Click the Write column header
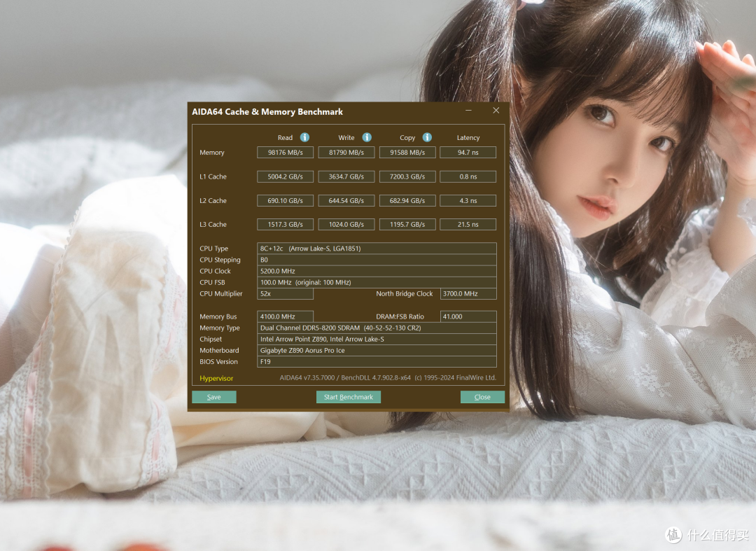This screenshot has width=756, height=551. pyautogui.click(x=346, y=138)
